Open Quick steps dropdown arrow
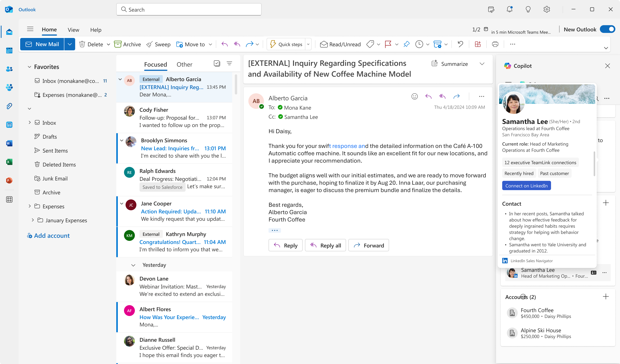Viewport: 620px width, 364px height. pyautogui.click(x=308, y=45)
